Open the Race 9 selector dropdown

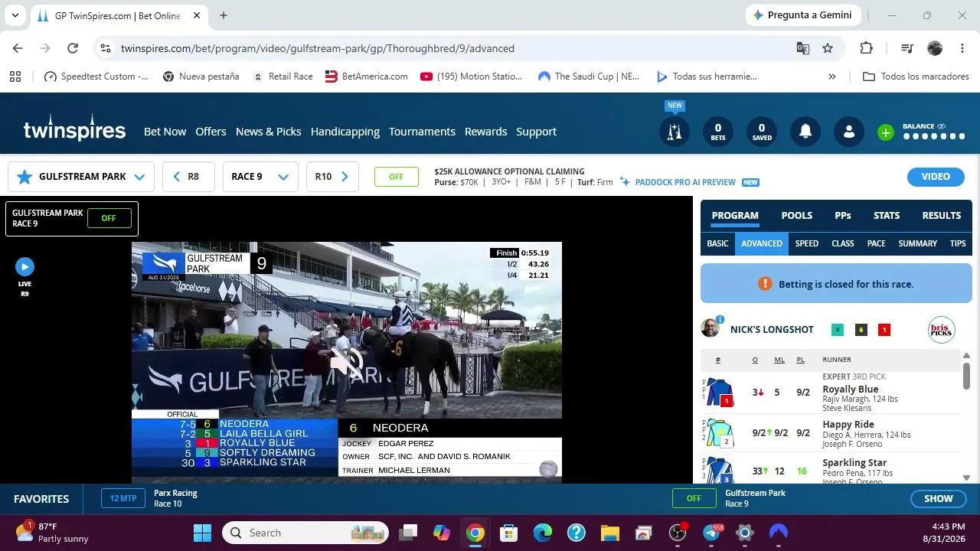tap(260, 177)
